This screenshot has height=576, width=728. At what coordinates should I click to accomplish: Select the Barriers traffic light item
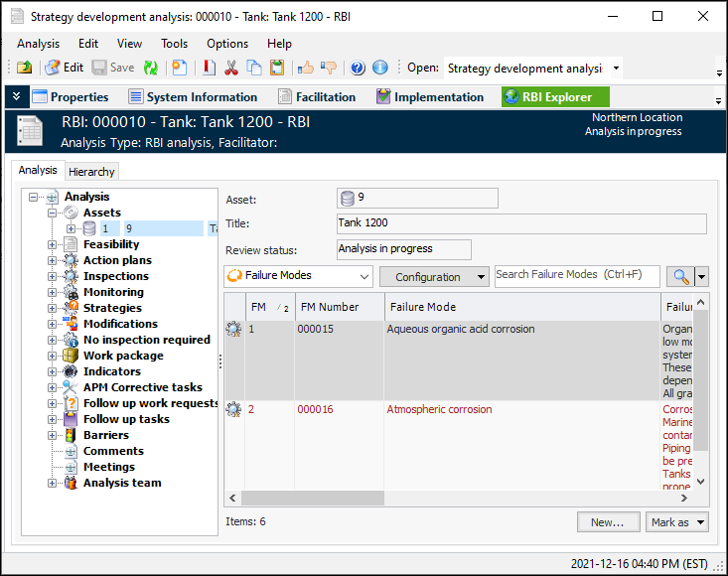click(x=105, y=435)
